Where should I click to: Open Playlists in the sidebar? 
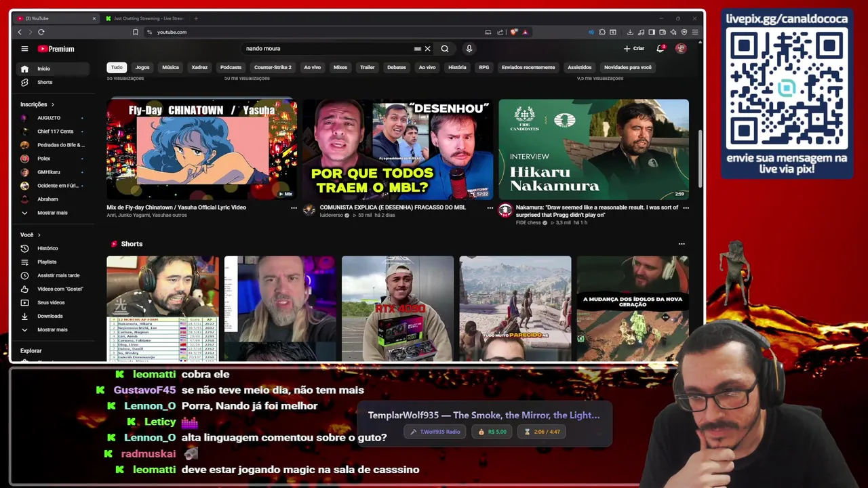click(54, 262)
